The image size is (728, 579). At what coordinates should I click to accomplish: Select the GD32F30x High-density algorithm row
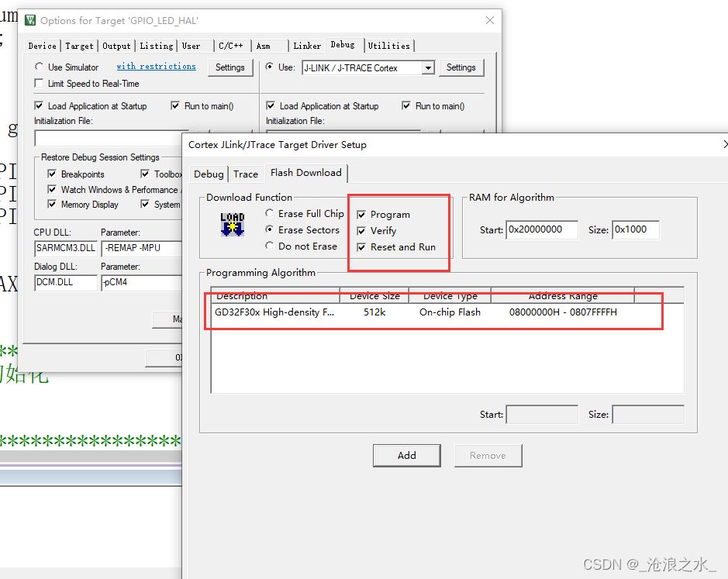[x=447, y=312]
